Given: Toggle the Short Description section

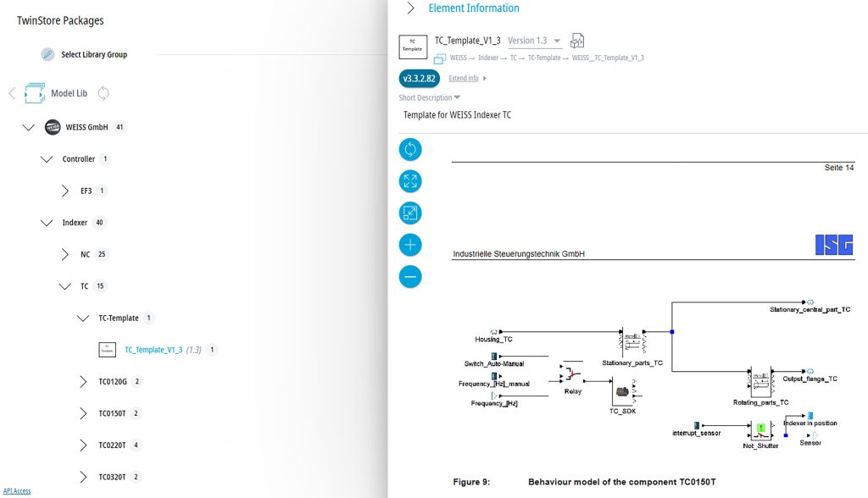Looking at the screenshot, I should [430, 97].
